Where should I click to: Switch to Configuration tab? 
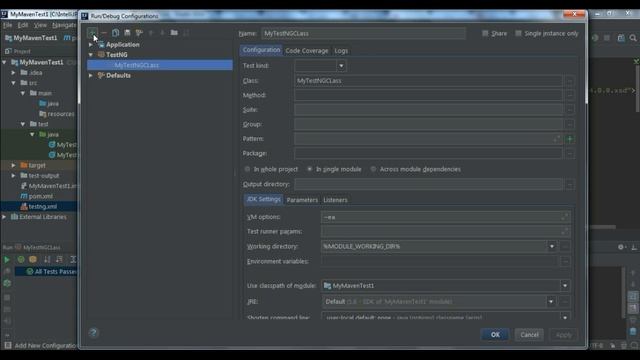pyautogui.click(x=261, y=50)
